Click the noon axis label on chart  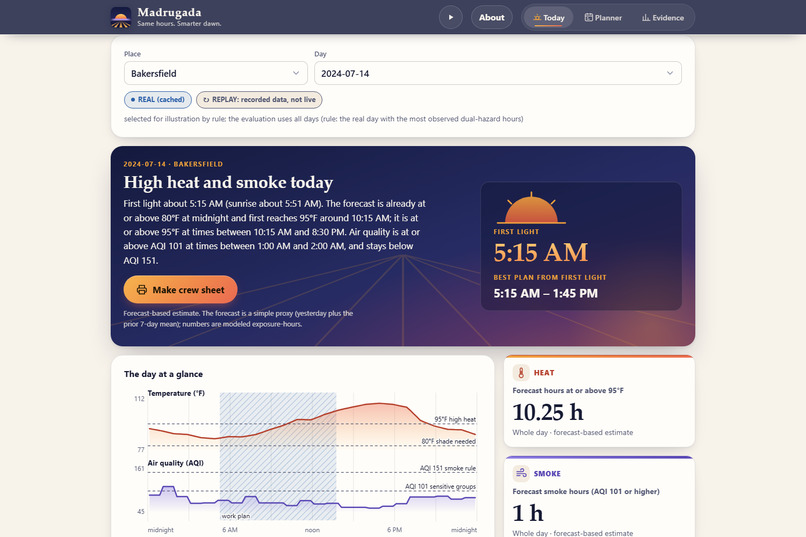click(x=312, y=530)
